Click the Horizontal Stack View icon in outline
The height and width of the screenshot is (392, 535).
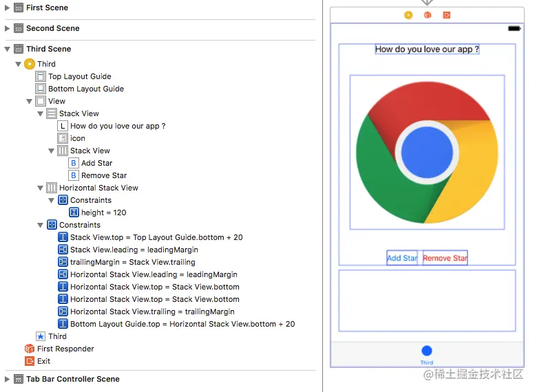[52, 188]
